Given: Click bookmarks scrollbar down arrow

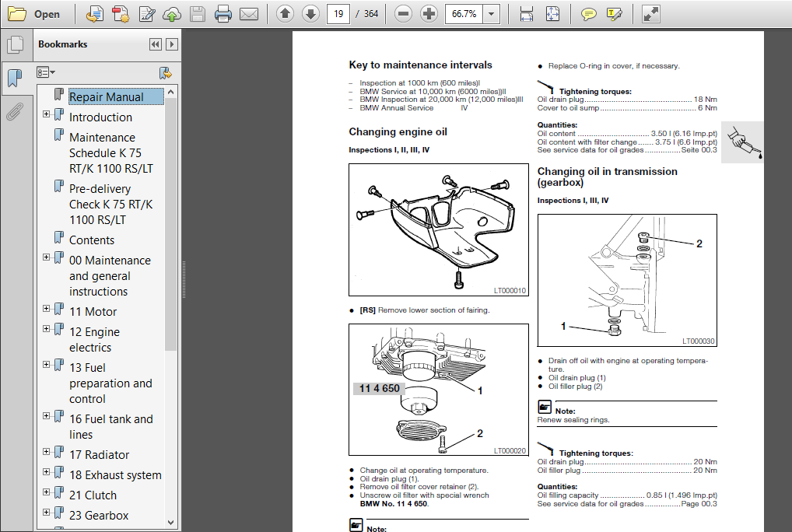Looking at the screenshot, I should point(170,523).
